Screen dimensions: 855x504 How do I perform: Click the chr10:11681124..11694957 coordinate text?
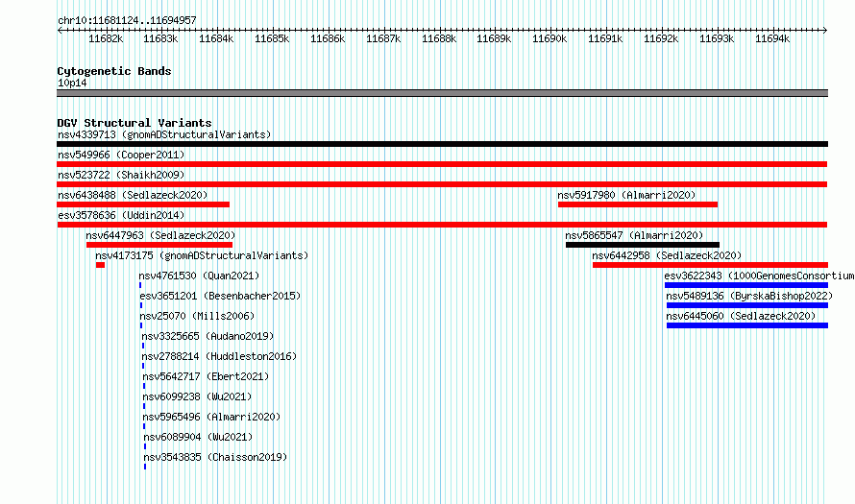(x=127, y=20)
